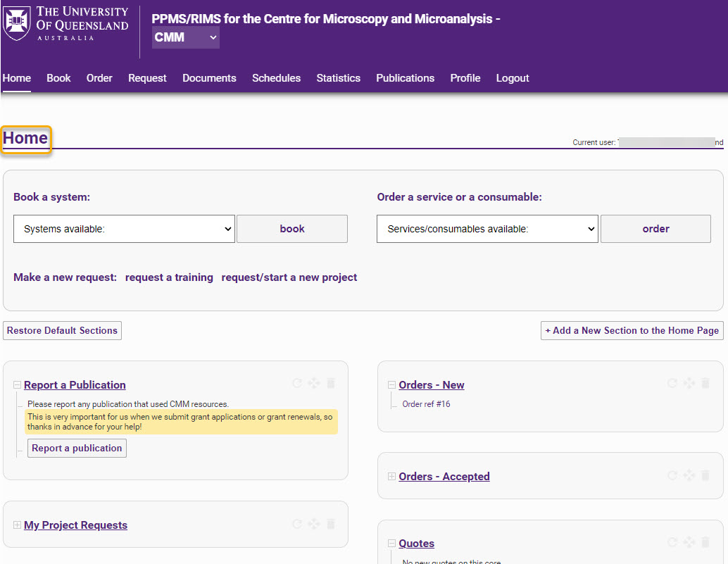Open the Statistics menu item

pyautogui.click(x=338, y=78)
